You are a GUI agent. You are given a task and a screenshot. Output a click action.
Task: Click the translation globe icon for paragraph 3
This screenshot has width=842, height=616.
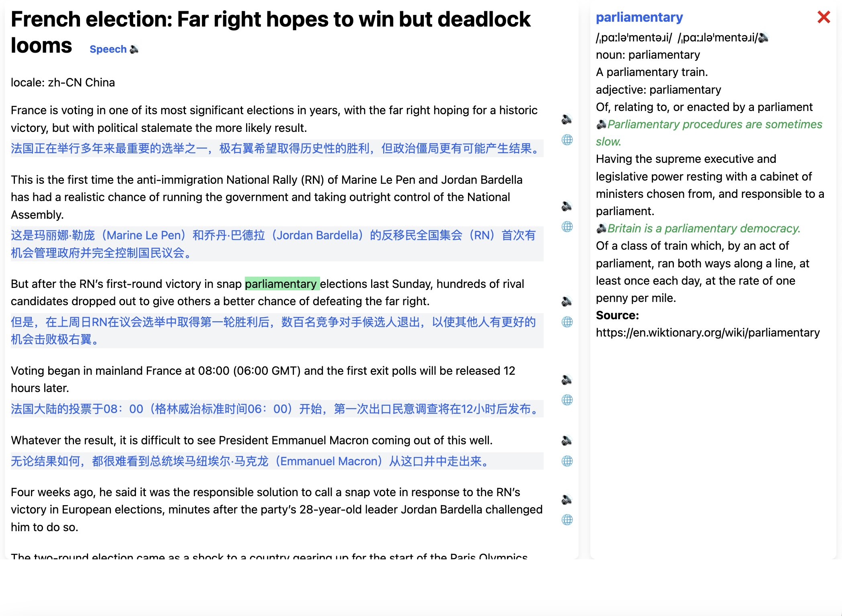pos(567,321)
